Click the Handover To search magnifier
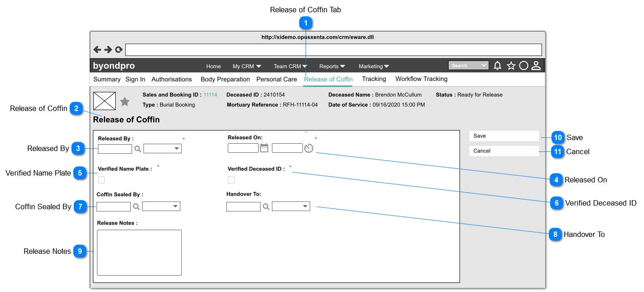 pos(266,206)
